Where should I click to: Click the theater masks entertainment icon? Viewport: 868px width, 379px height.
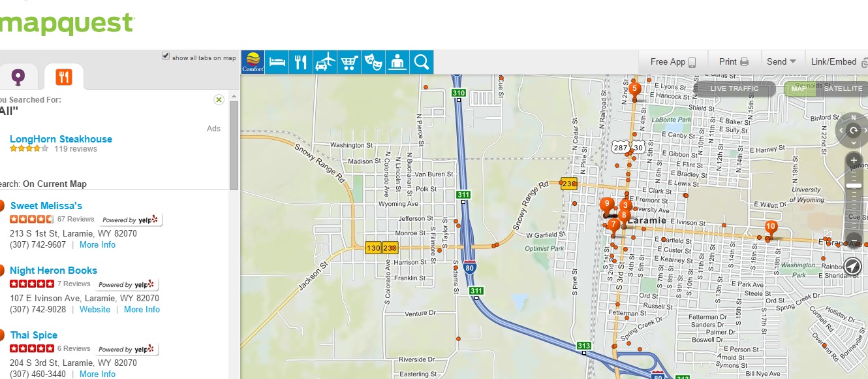click(373, 62)
